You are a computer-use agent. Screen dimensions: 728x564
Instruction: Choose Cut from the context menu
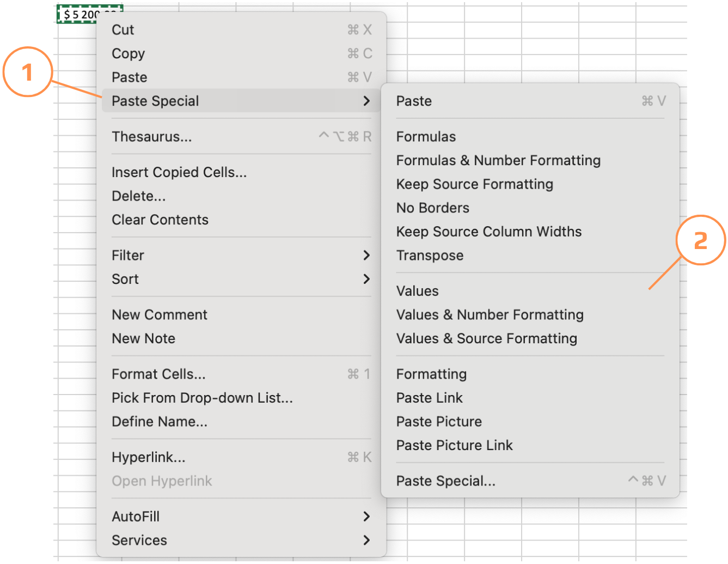(x=123, y=30)
